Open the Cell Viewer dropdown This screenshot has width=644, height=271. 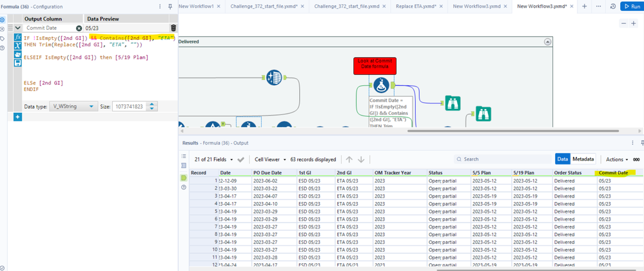click(x=270, y=159)
